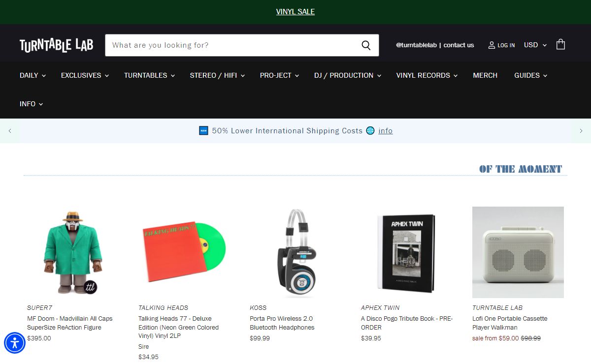Open the Talking Heads 77 vinyl image
The height and width of the screenshot is (364, 591).
pos(184,252)
